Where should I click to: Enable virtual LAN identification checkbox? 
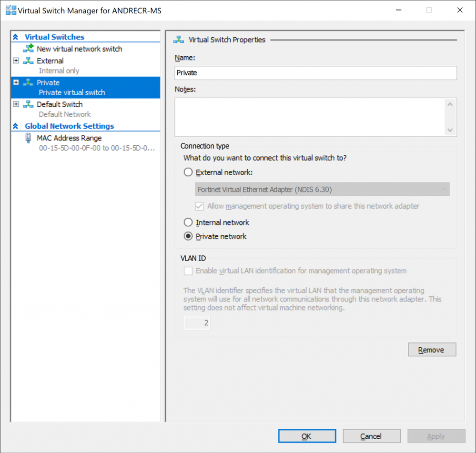188,271
